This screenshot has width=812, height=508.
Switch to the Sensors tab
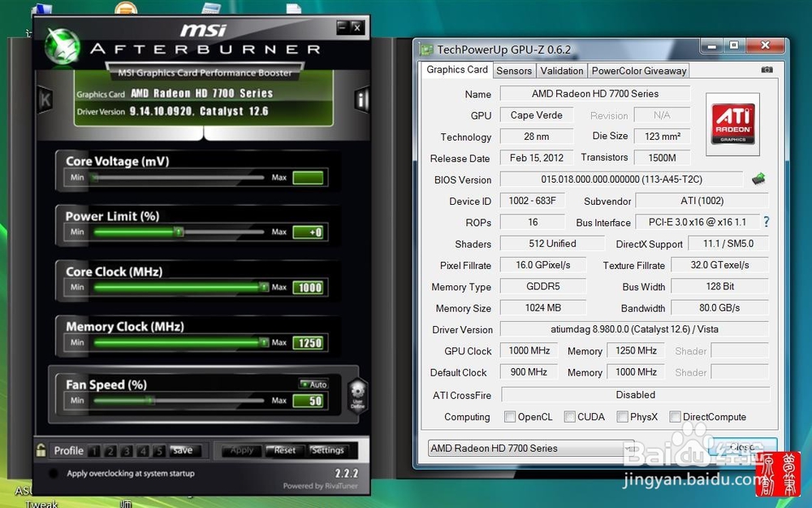click(514, 71)
